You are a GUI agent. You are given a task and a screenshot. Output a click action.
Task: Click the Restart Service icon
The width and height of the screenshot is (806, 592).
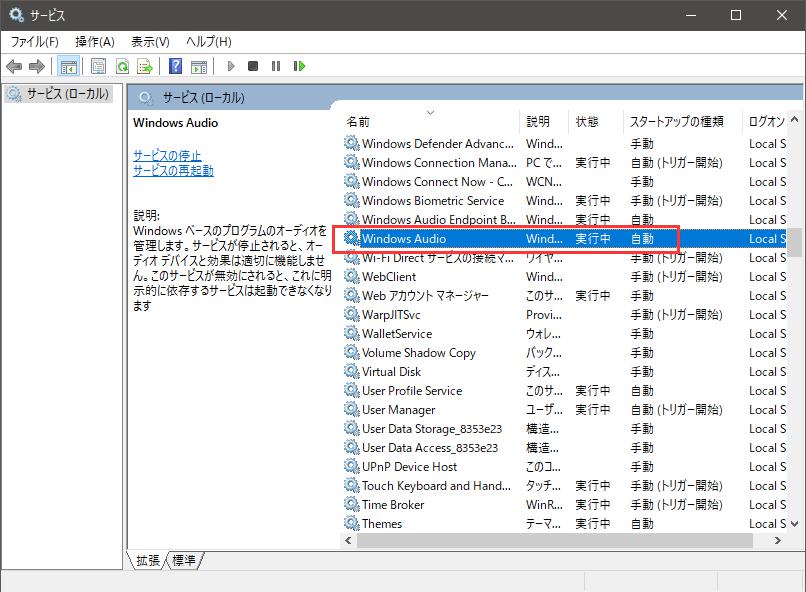(299, 66)
